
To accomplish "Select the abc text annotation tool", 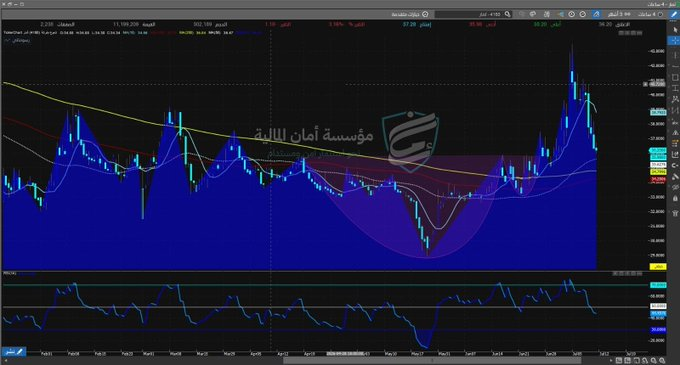I will [x=675, y=123].
